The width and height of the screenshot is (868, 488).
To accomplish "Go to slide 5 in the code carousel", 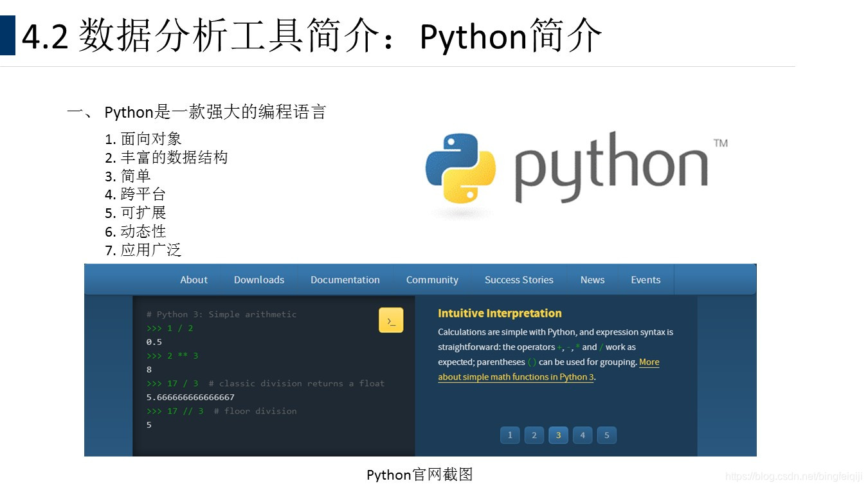I will click(606, 435).
